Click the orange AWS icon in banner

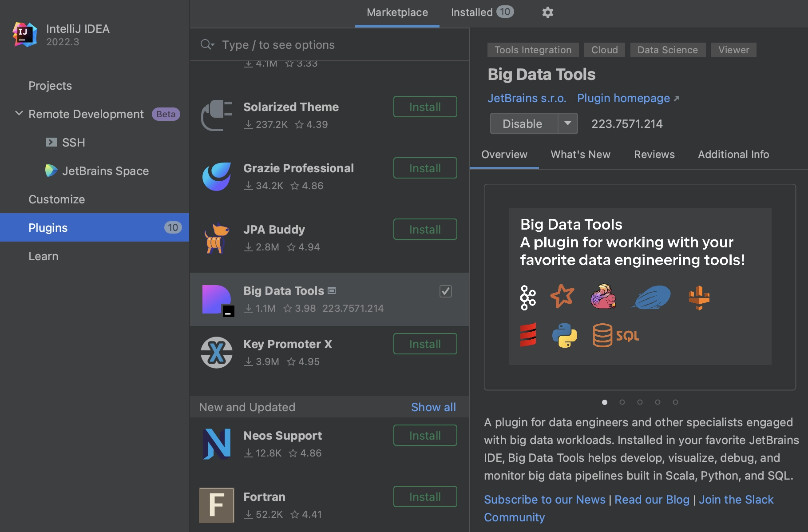[699, 298]
